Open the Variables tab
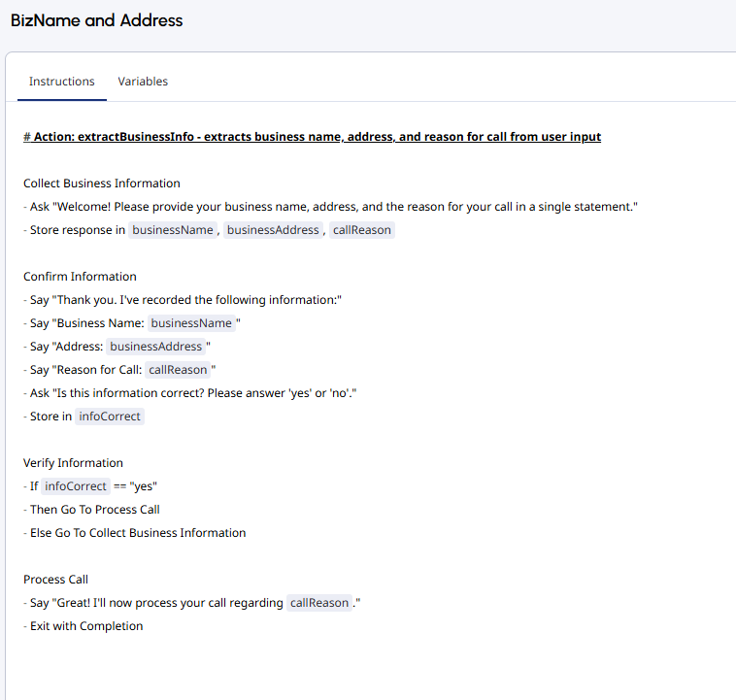Screen dimensions: 736x700 143,82
